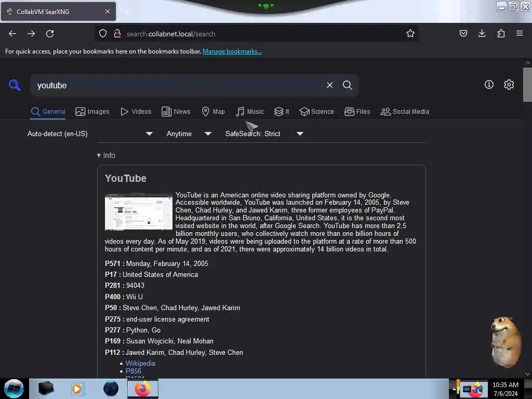Screen dimensions: 532x399
Task: Close the CollabVM SearXNG tab
Action: click(107, 11)
